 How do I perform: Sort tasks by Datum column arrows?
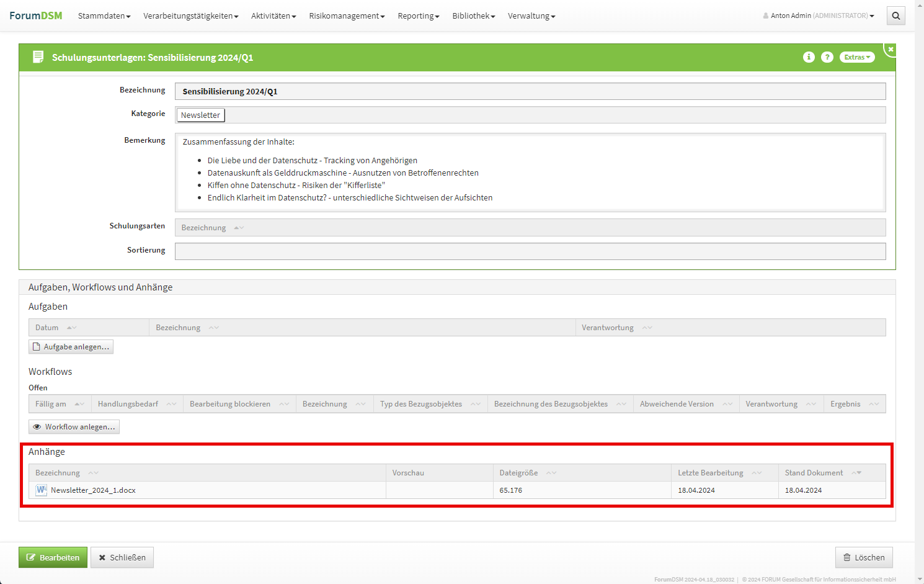pos(71,328)
